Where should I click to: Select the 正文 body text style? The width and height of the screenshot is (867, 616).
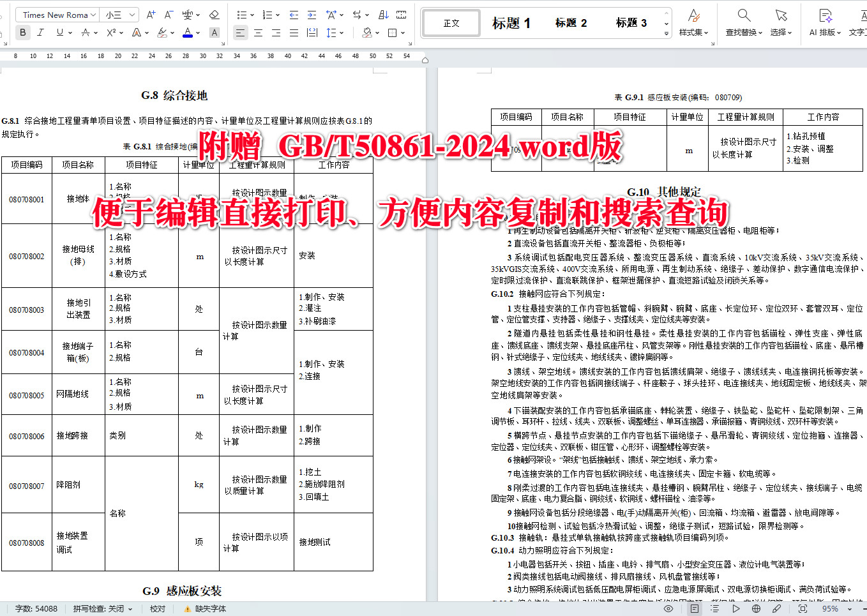[450, 22]
